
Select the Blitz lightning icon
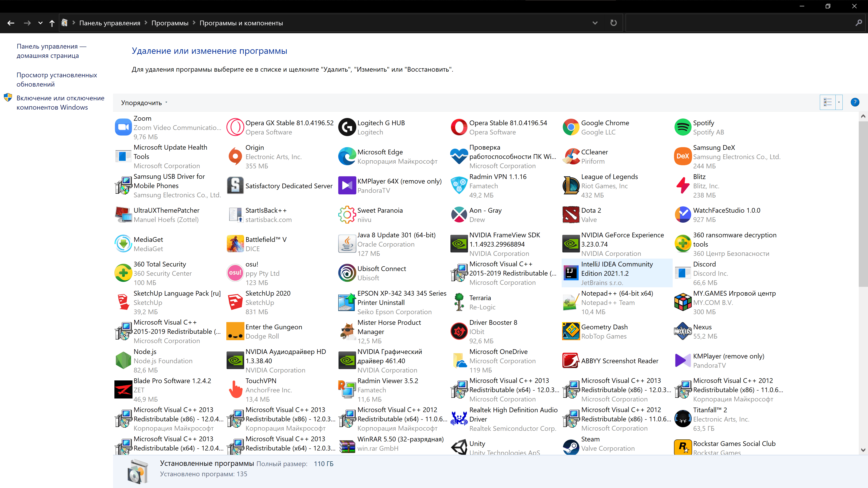coord(683,186)
